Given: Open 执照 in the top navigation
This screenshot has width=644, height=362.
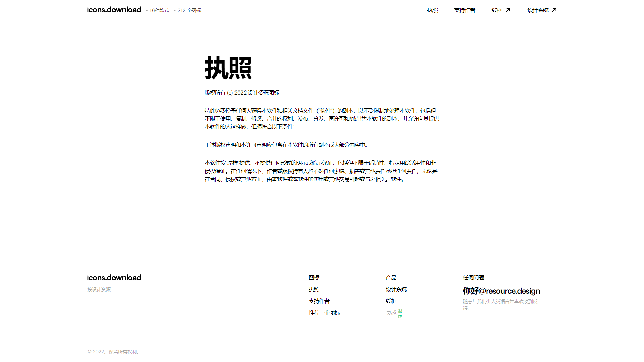Looking at the screenshot, I should (432, 10).
